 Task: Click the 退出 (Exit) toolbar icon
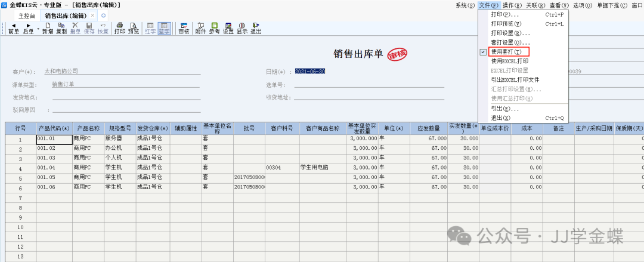tap(256, 28)
